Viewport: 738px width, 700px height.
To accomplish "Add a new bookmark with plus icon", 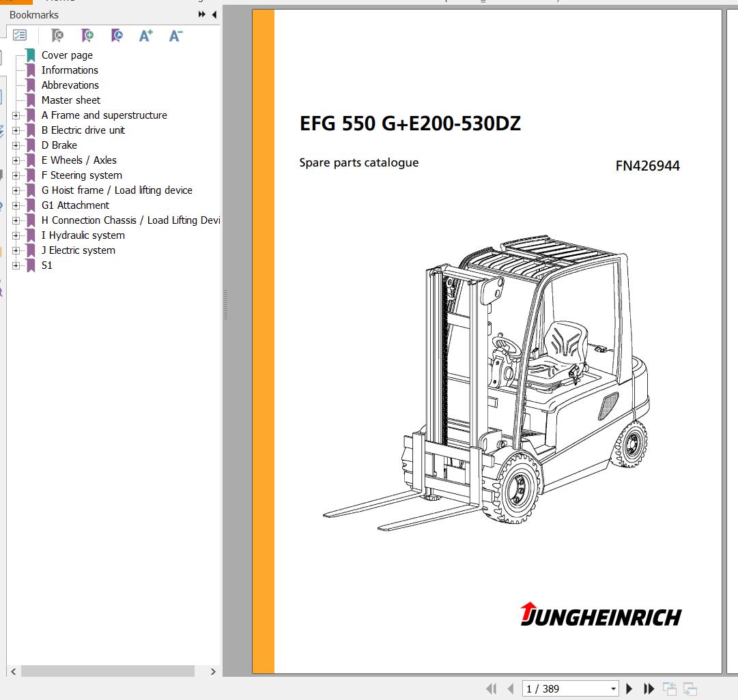I will coord(87,35).
